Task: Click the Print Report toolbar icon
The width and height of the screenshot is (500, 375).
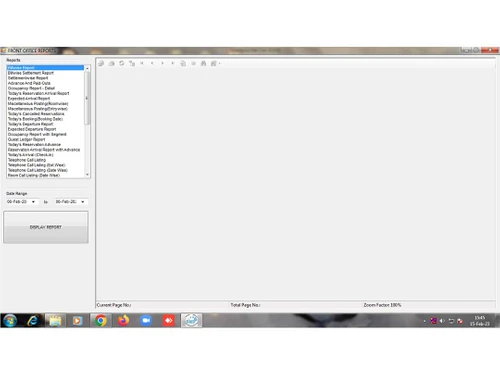Action: (111, 63)
